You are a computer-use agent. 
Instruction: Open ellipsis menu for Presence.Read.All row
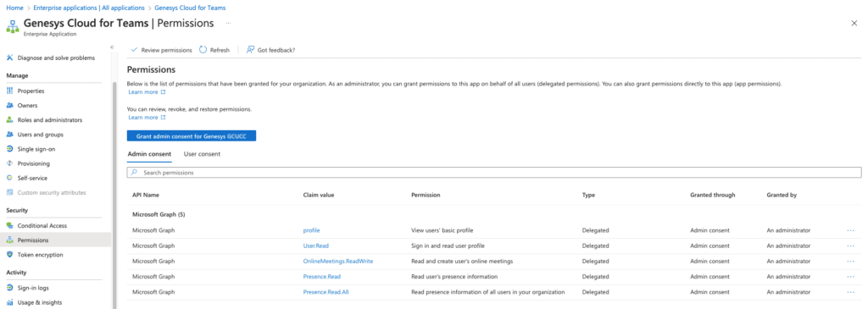[x=850, y=292]
